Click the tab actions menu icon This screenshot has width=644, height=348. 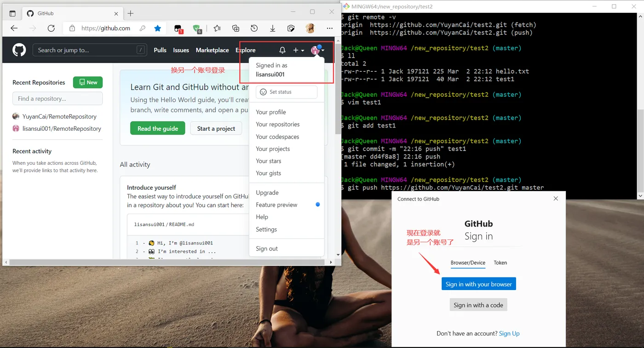[12, 13]
